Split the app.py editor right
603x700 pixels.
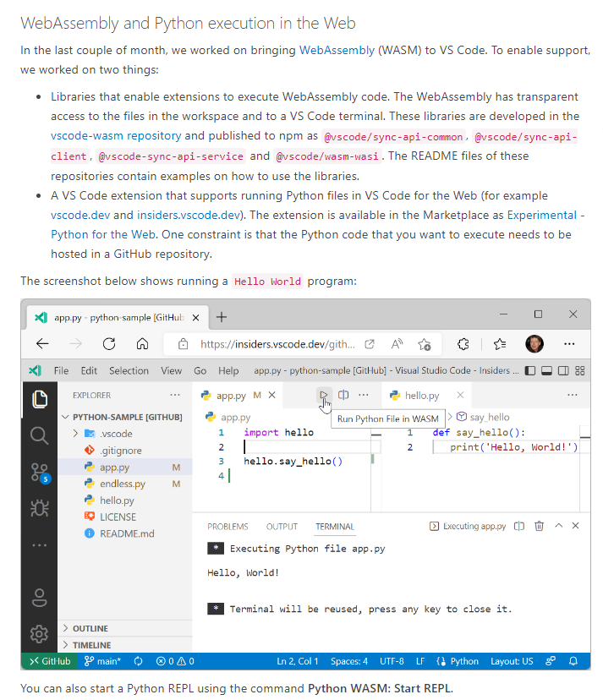point(343,395)
